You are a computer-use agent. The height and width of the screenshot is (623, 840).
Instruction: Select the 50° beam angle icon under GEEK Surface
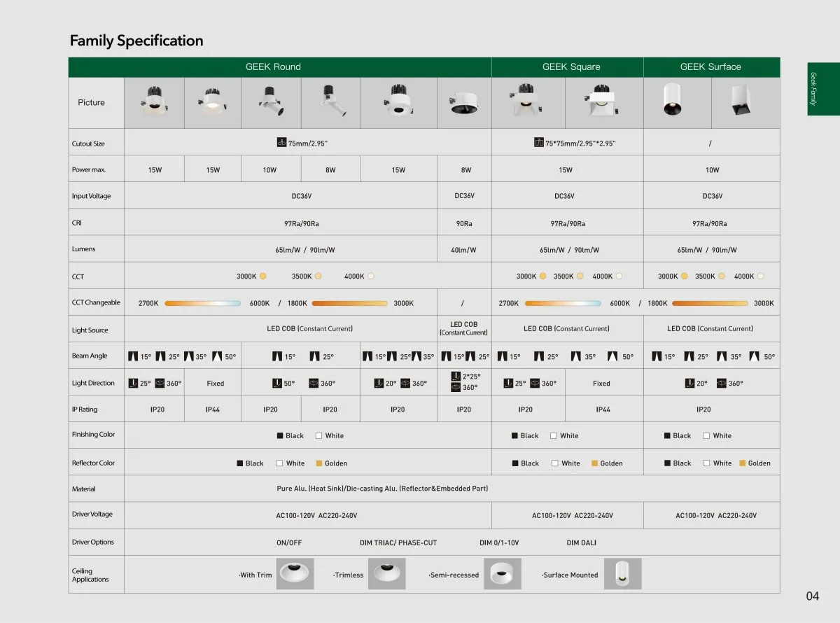tap(754, 356)
